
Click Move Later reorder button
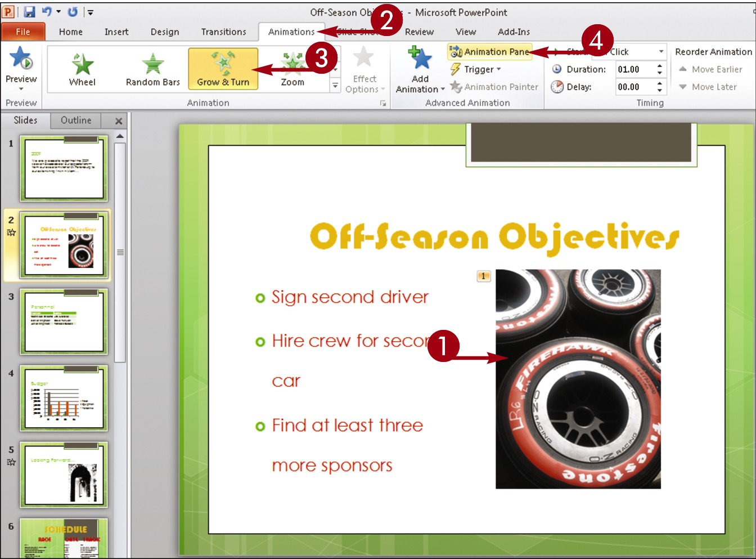click(708, 87)
